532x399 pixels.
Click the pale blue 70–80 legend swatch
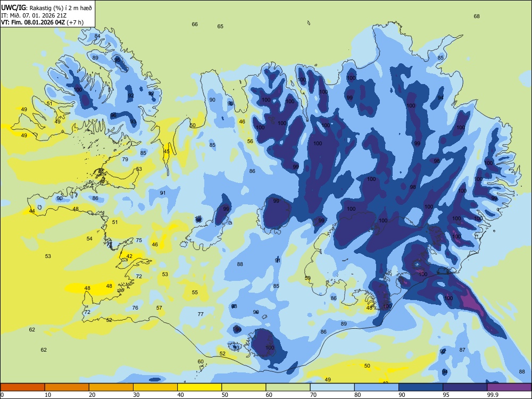(x=332, y=387)
